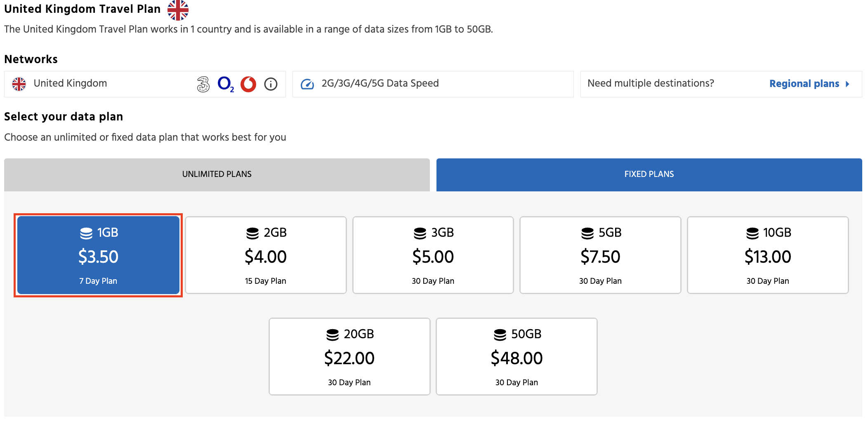
Task: Pick the 5GB $7.50 plan
Action: (x=600, y=255)
